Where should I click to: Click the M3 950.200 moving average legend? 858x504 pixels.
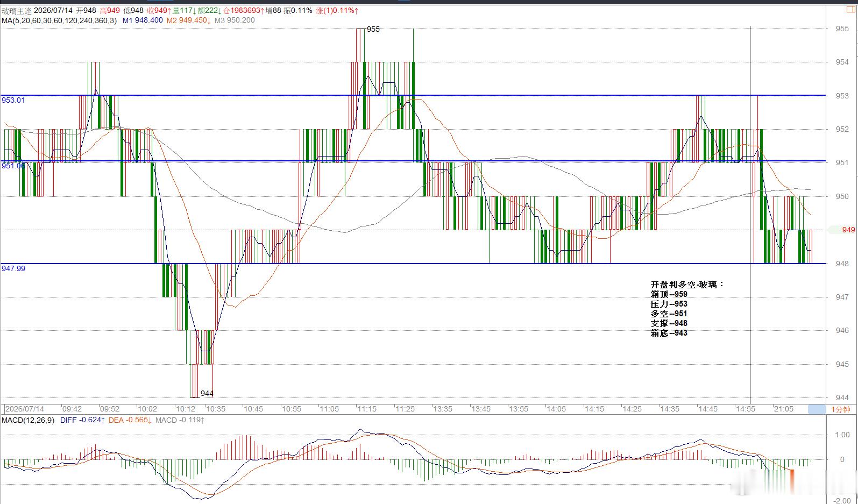point(235,20)
